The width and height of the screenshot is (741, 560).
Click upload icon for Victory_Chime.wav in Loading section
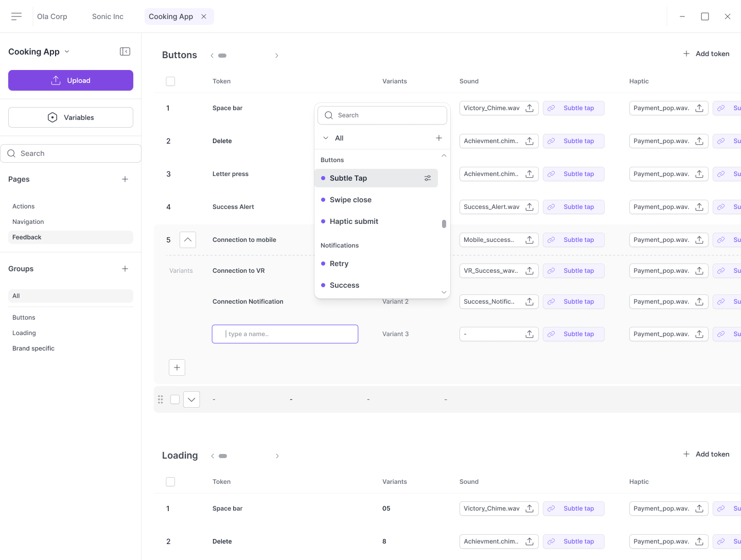tap(530, 509)
